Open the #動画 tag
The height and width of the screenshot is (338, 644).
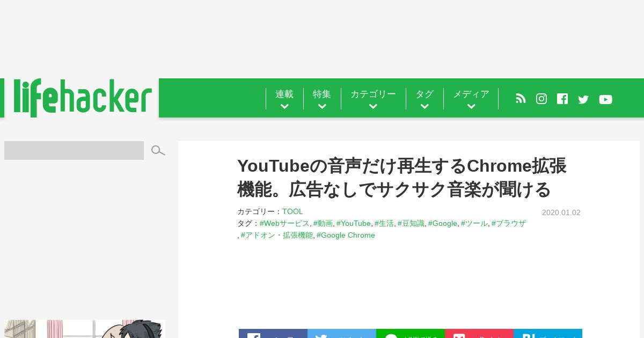[x=323, y=224]
